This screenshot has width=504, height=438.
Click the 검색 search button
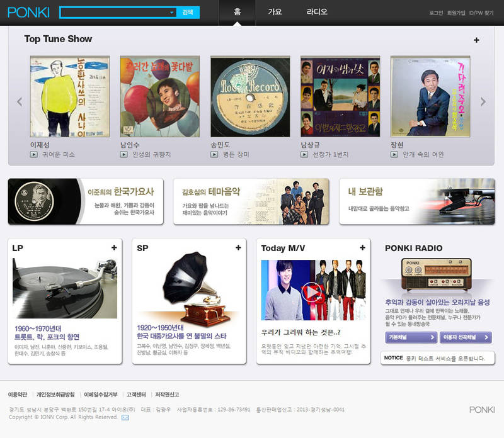click(x=188, y=13)
